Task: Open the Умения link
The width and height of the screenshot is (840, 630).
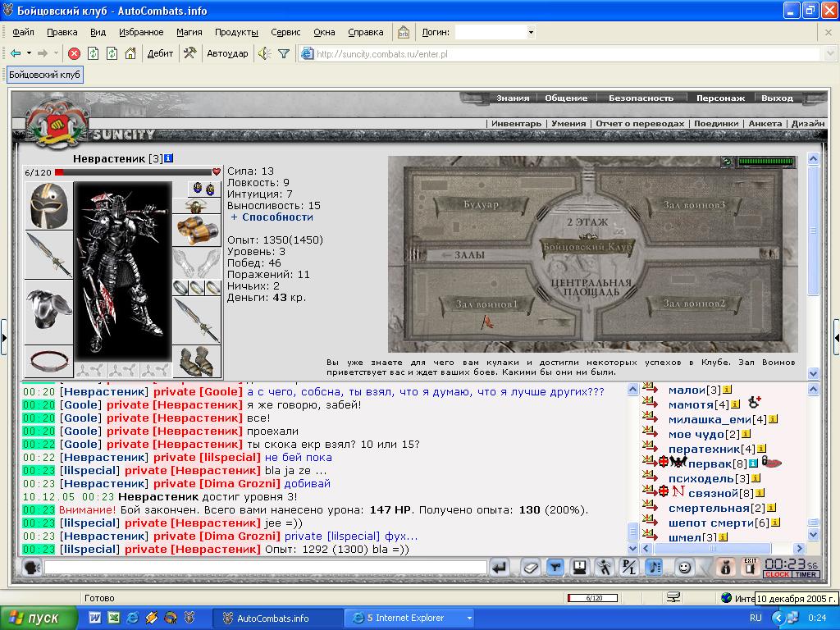Action: coord(568,123)
